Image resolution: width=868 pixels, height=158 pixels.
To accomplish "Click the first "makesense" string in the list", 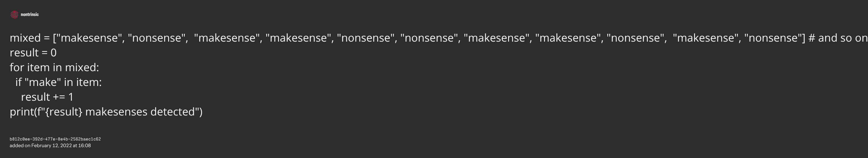I will pyautogui.click(x=88, y=38).
